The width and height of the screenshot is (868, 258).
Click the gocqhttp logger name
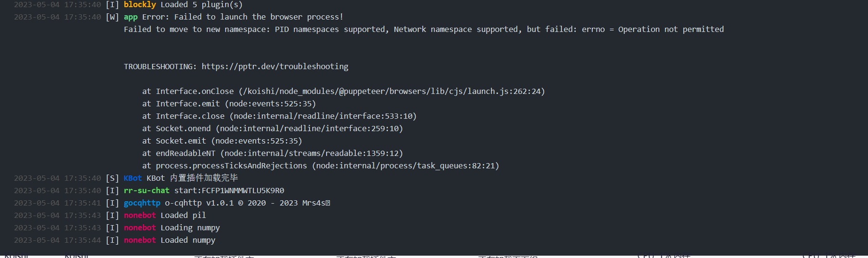point(142,203)
